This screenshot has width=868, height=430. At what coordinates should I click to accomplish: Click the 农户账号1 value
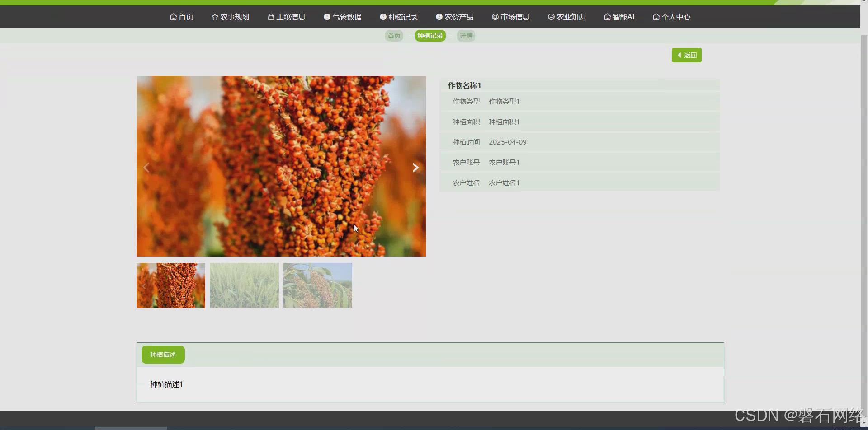(x=504, y=163)
